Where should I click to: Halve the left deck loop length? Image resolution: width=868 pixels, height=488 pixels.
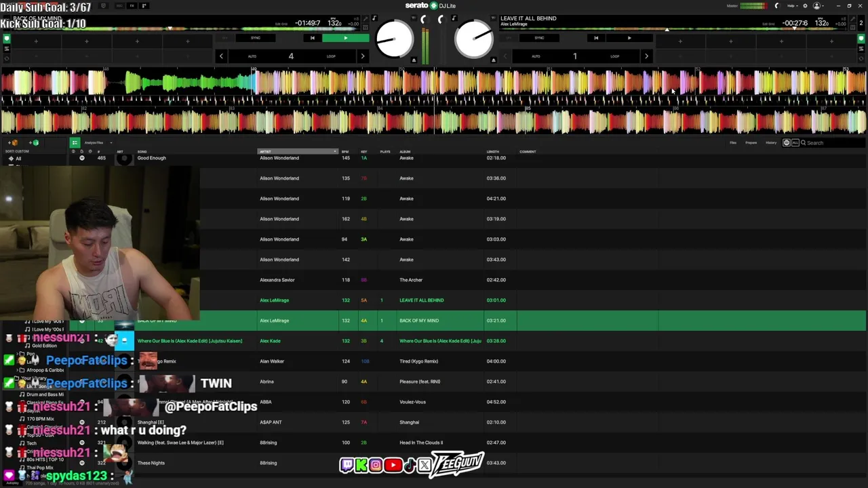221,56
